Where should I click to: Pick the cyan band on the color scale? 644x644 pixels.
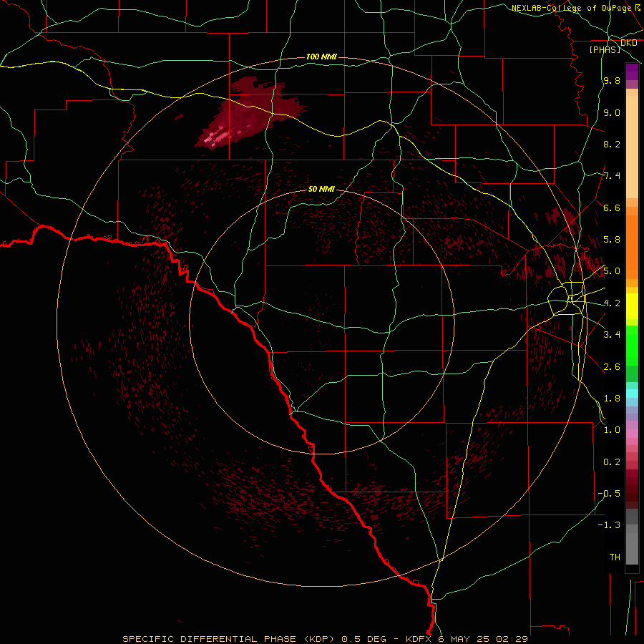(x=632, y=394)
